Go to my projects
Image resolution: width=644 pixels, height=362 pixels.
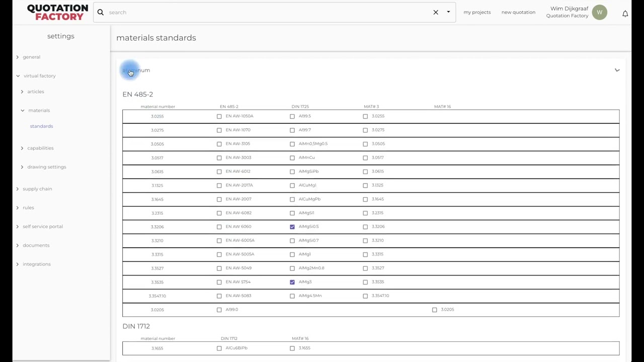(x=477, y=12)
